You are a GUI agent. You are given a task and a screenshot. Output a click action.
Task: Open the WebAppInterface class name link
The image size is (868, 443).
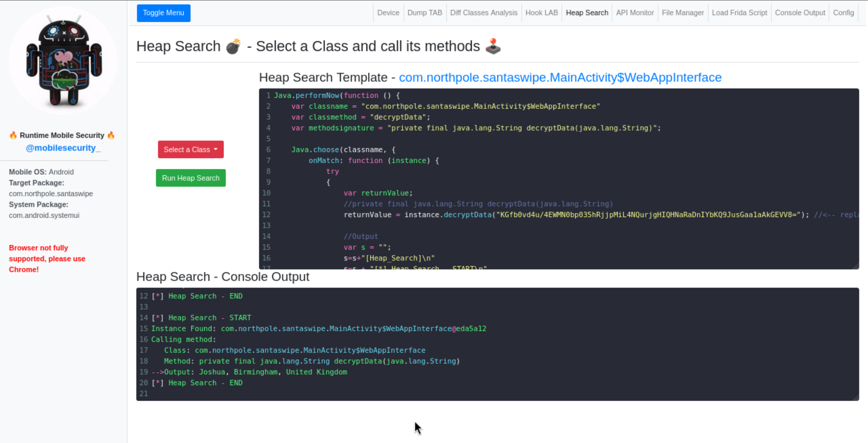[560, 78]
